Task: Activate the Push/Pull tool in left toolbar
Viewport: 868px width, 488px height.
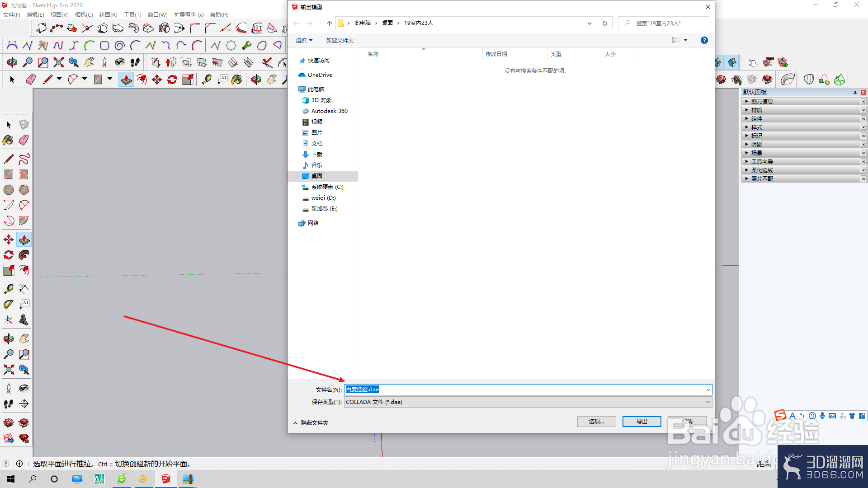Action: click(x=24, y=239)
